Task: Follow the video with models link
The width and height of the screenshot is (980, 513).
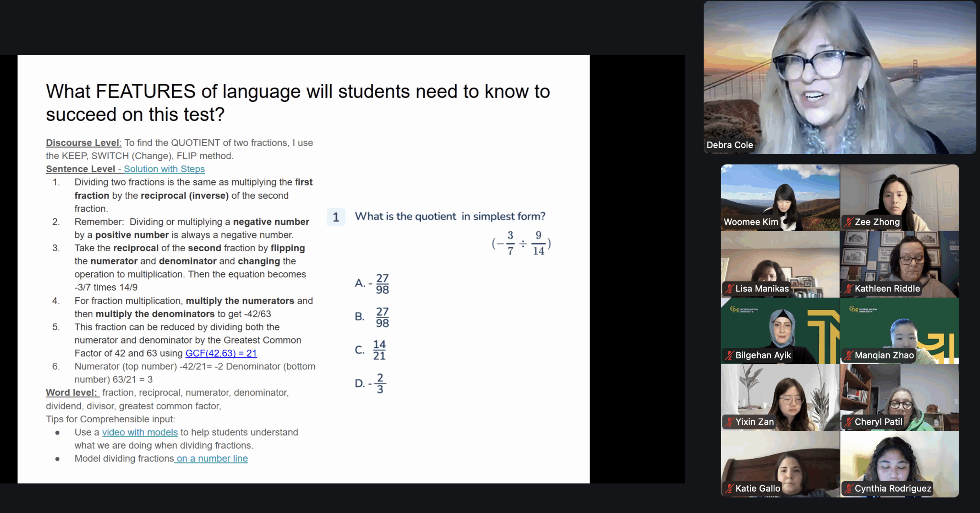Action: tap(140, 432)
